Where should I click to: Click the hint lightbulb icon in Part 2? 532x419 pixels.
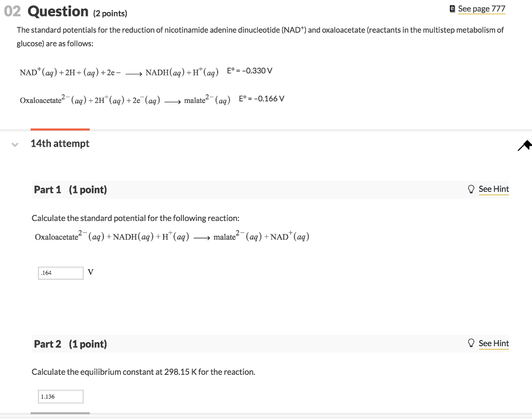click(471, 343)
